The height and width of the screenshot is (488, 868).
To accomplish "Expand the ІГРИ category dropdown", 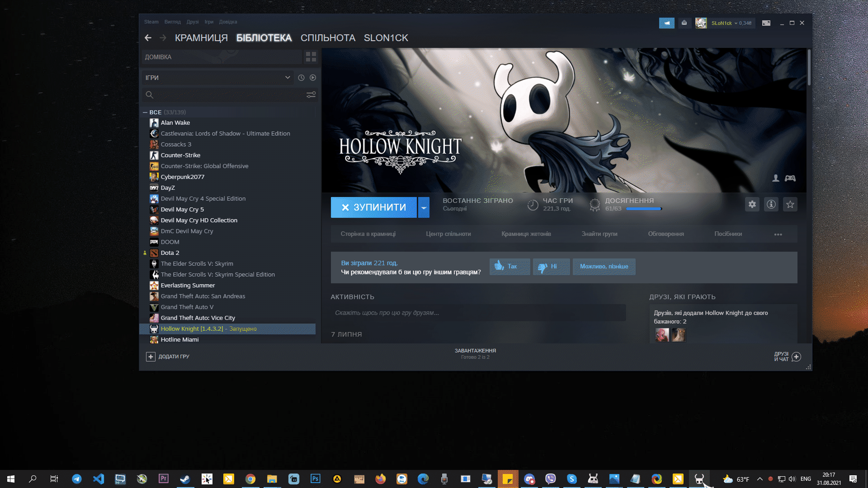I will (287, 78).
